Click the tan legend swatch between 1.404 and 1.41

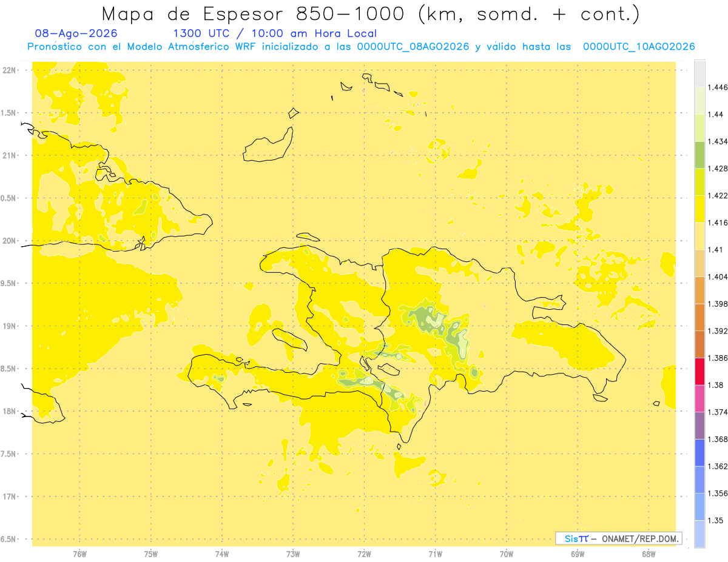[699, 263]
